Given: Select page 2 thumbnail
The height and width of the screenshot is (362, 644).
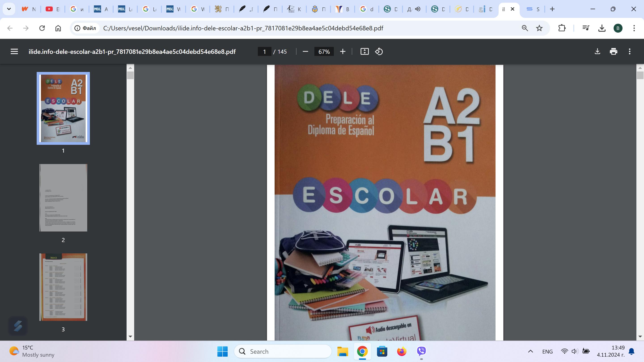Looking at the screenshot, I should tap(63, 198).
